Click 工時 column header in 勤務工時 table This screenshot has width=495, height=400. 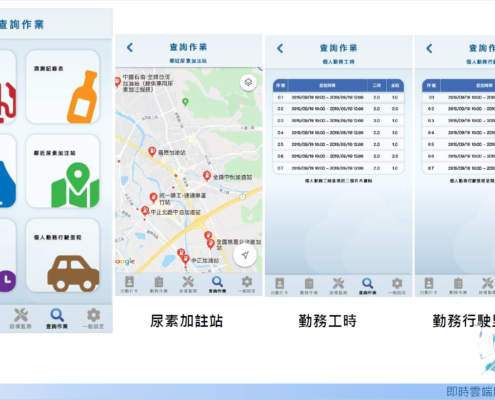[x=377, y=86]
